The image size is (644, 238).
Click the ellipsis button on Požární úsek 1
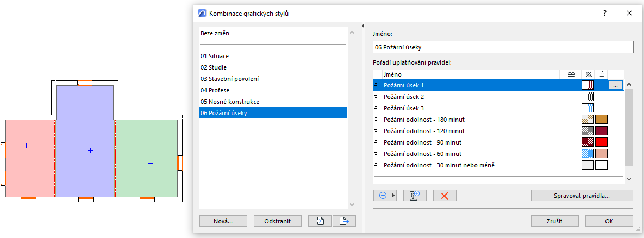pyautogui.click(x=615, y=85)
